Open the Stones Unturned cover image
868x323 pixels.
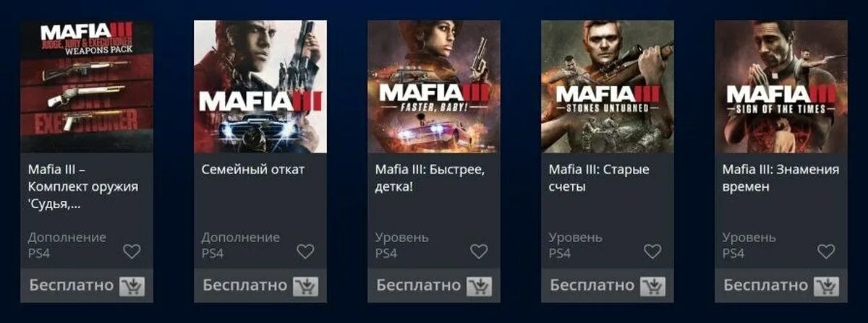[x=608, y=86]
